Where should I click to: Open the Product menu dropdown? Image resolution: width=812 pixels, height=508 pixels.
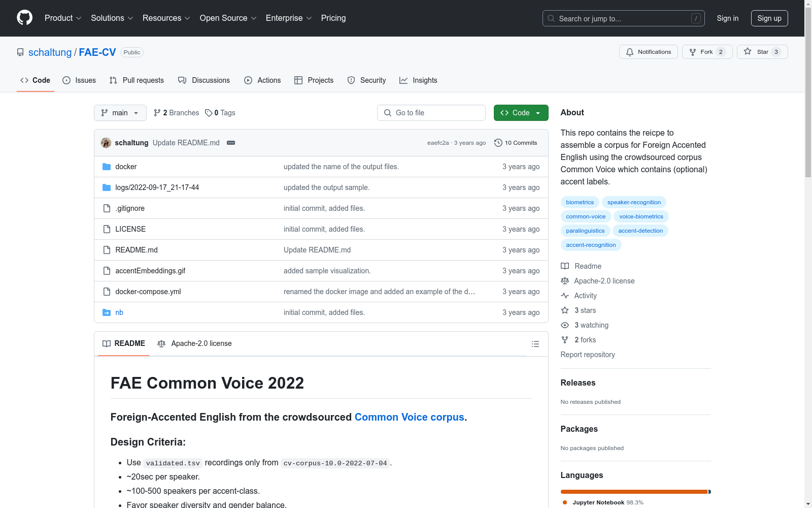[63, 18]
